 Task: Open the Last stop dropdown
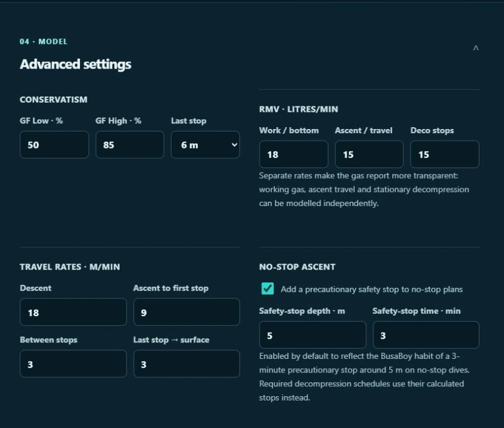click(205, 145)
